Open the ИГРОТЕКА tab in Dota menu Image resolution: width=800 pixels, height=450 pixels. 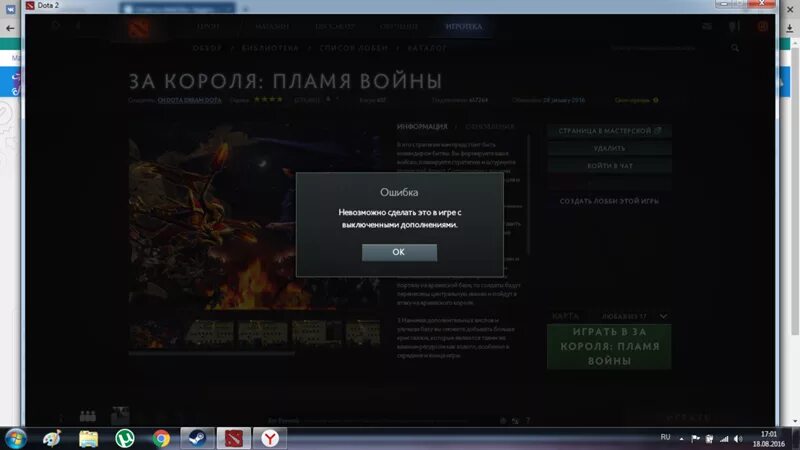tap(464, 27)
